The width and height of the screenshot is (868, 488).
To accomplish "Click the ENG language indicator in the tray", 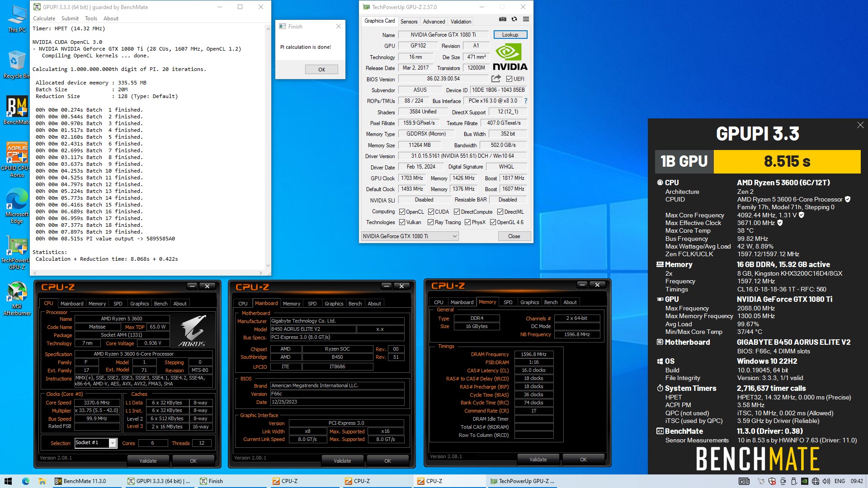I will pos(840,481).
